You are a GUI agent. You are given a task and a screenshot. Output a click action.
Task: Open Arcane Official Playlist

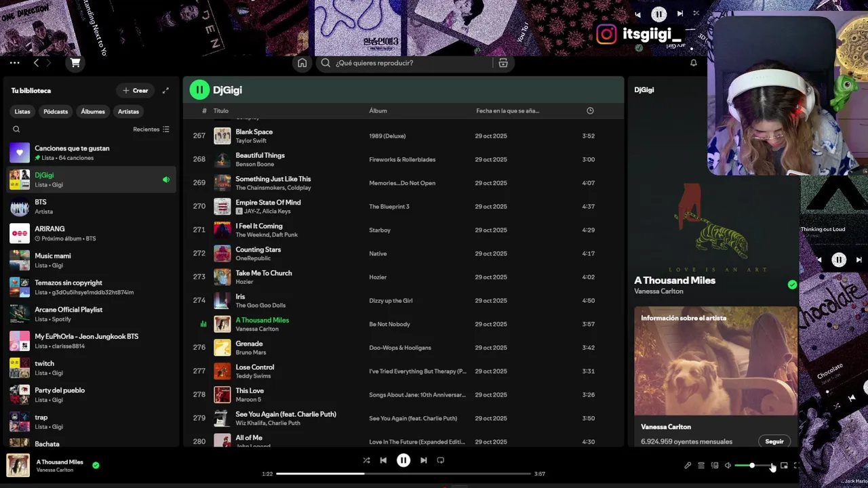pos(91,314)
